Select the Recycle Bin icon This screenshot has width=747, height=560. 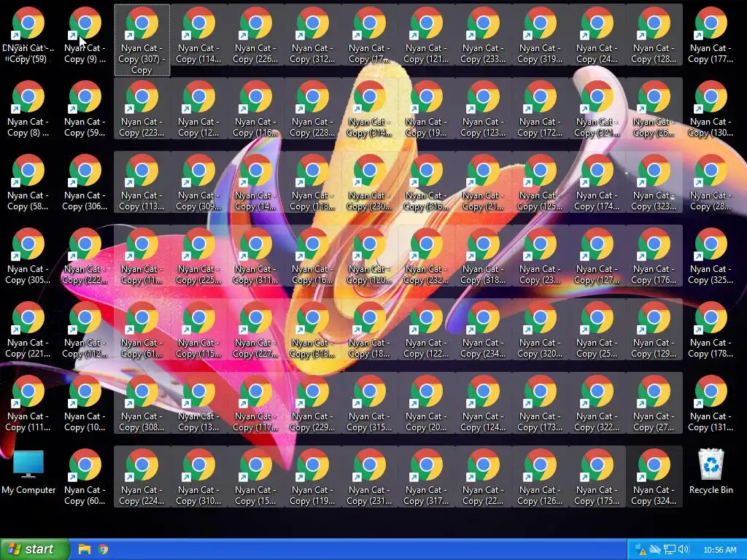click(711, 472)
